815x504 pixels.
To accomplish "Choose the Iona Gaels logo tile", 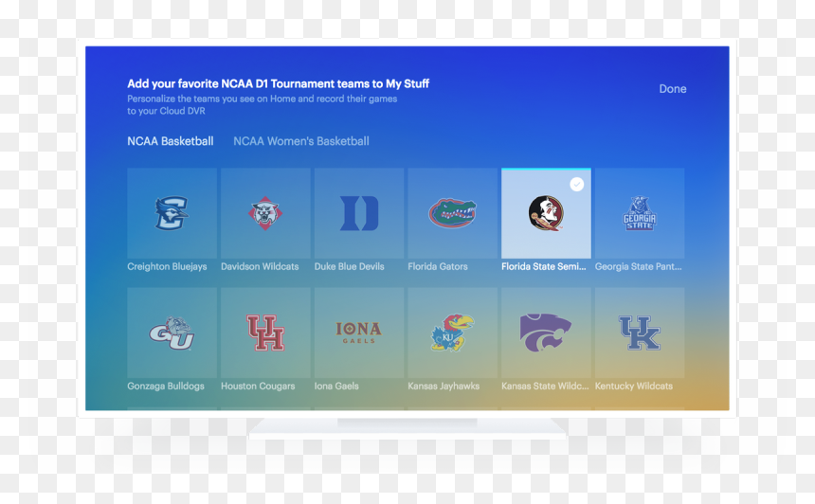I will [x=359, y=333].
